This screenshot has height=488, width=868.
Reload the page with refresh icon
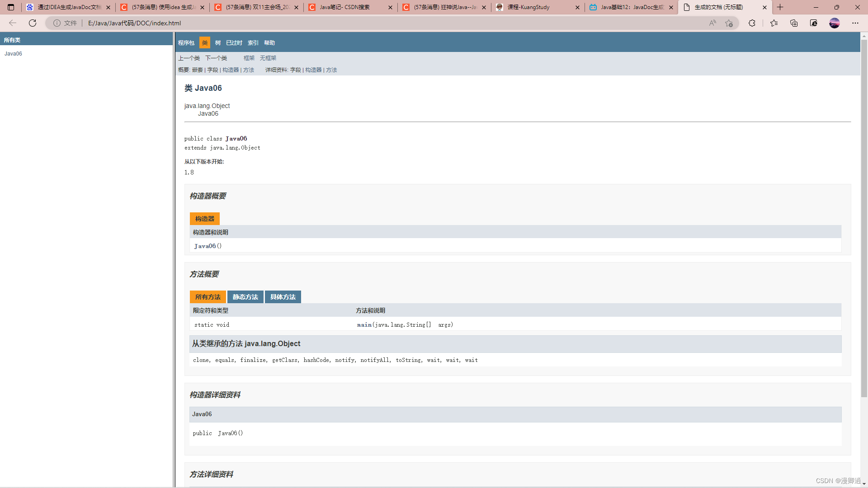tap(33, 23)
